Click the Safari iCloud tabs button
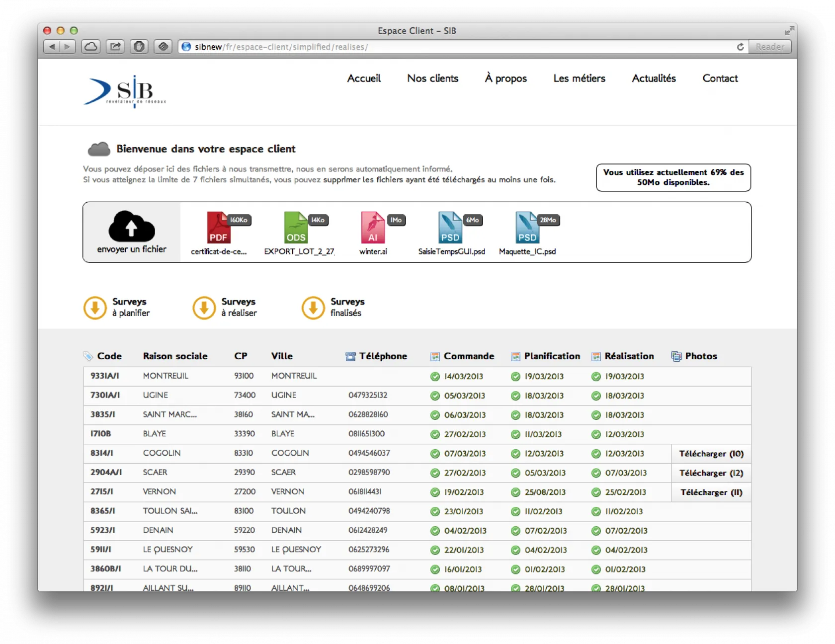This screenshot has height=644, width=835. (91, 47)
